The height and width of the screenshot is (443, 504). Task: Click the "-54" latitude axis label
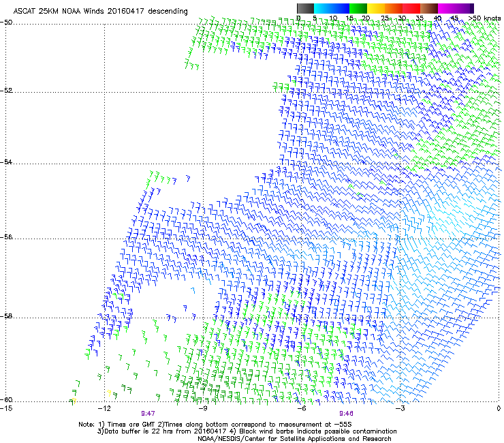[6, 162]
